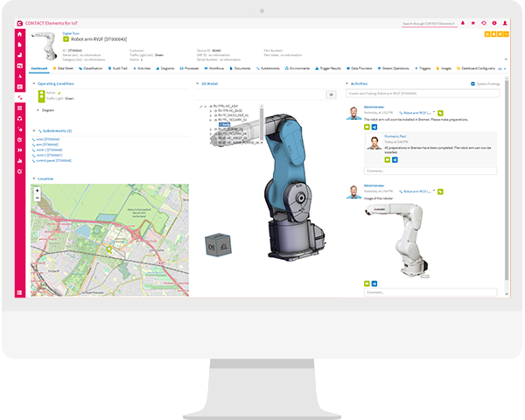Open the double-arrow sidebar icon
Screen dimensions: 525x420
[20, 150]
